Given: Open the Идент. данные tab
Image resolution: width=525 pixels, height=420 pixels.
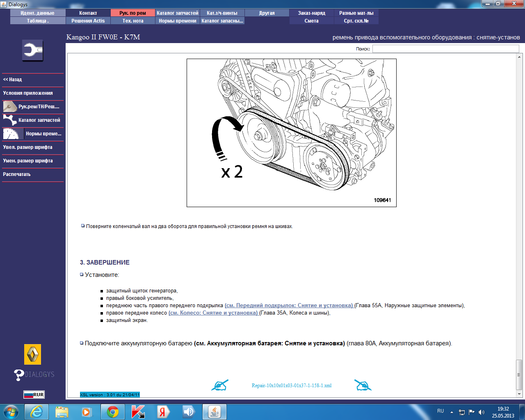Looking at the screenshot, I should [x=38, y=13].
